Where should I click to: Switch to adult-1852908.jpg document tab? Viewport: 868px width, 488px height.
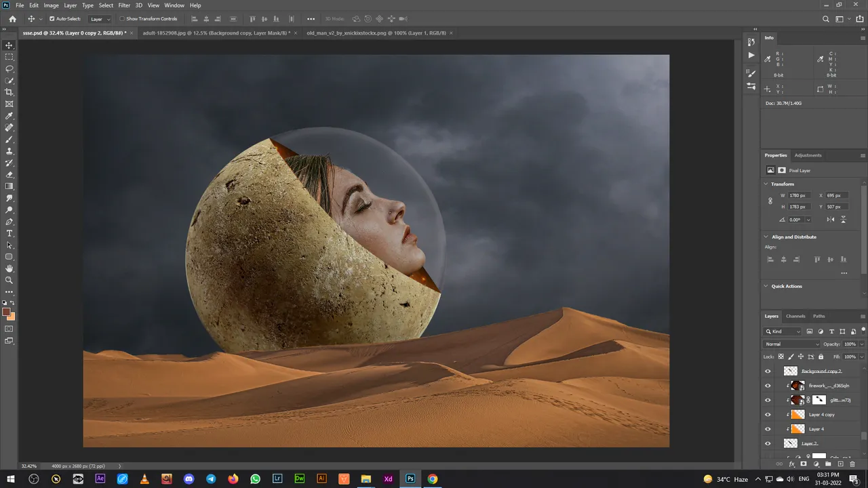pos(216,33)
